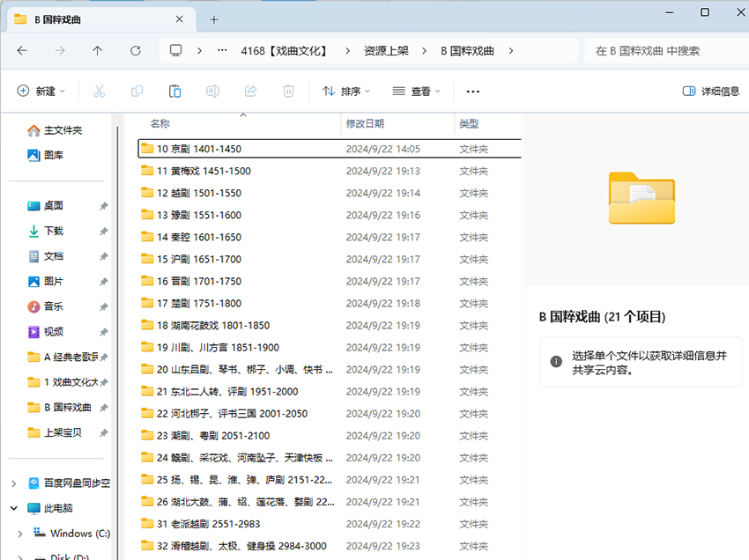
Task: Click the Delete trash can icon
Action: click(x=288, y=91)
